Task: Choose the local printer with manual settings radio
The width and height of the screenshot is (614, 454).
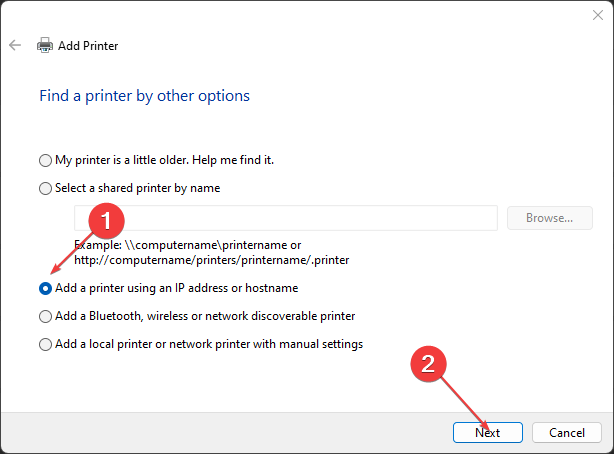Action: (45, 344)
